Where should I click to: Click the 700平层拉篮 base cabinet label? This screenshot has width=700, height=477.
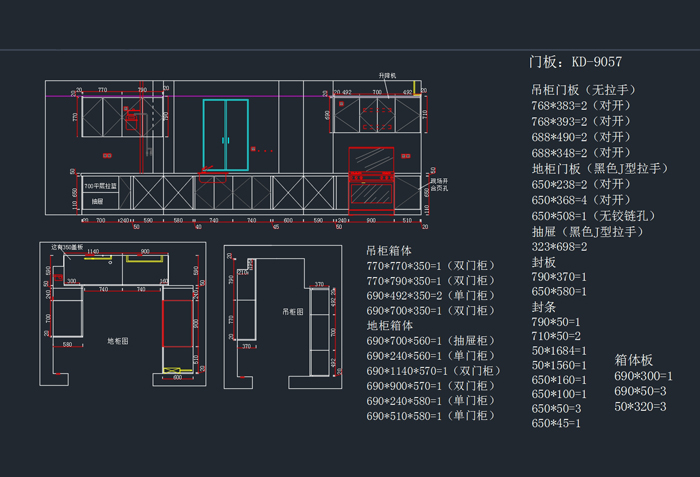pyautogui.click(x=100, y=186)
